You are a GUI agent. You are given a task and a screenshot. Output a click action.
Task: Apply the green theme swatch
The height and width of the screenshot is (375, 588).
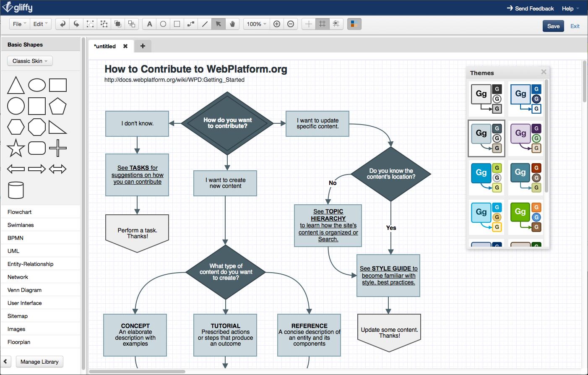(526, 217)
